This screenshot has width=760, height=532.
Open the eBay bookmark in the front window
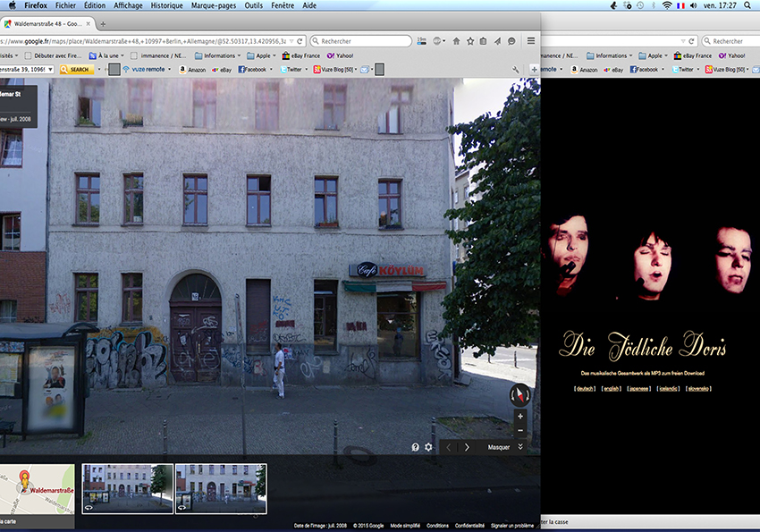click(x=222, y=70)
